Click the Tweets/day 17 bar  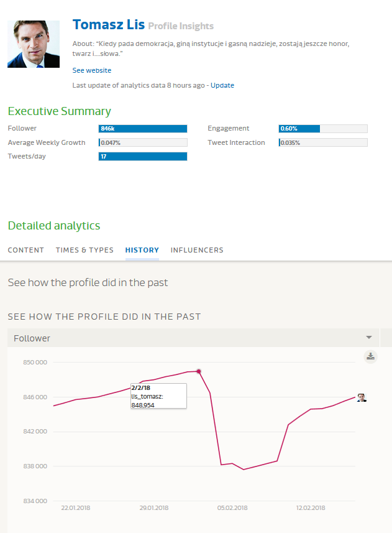click(143, 157)
